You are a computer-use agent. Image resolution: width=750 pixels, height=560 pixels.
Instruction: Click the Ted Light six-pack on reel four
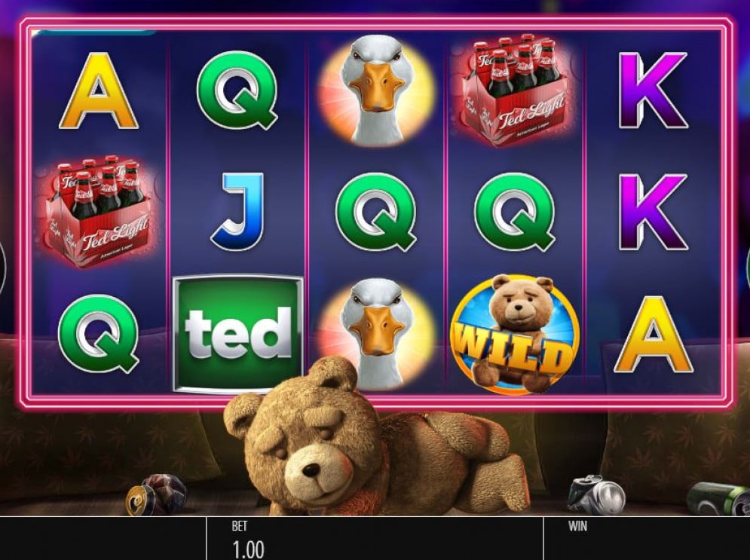(515, 90)
